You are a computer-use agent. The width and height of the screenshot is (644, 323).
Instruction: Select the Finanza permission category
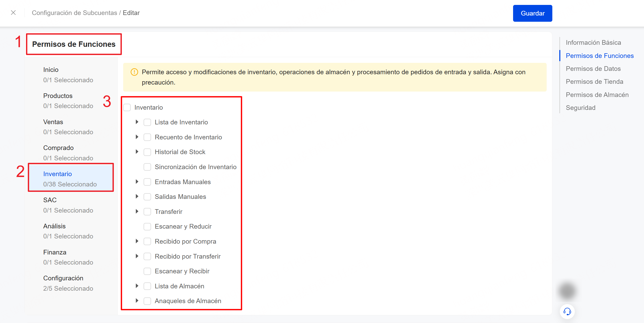(71, 257)
